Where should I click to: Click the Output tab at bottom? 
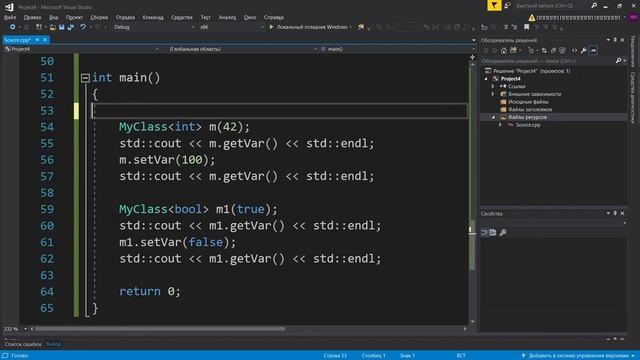click(x=53, y=344)
